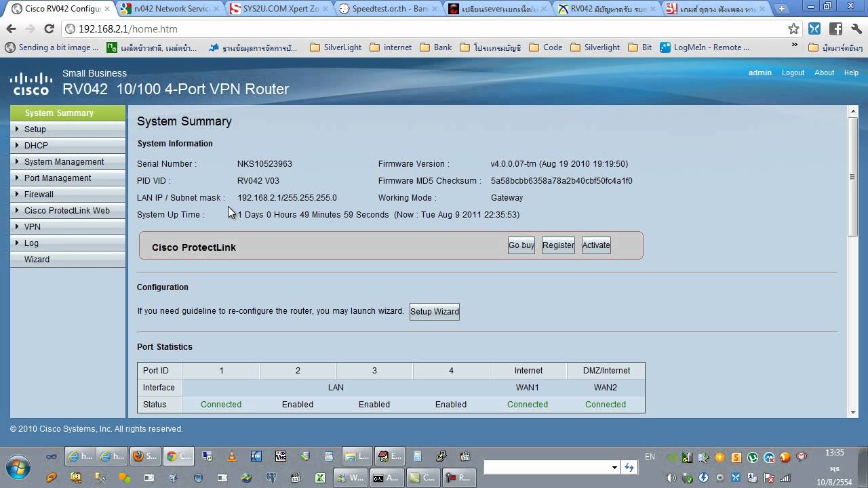Click the taskbar address input box
Viewport: 868px width, 488px height.
(546, 467)
